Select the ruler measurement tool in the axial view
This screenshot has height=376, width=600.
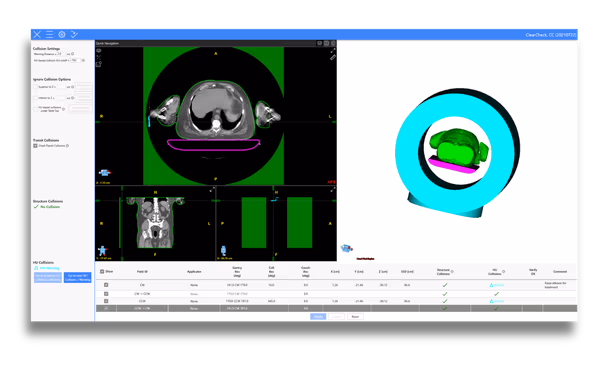333,57
